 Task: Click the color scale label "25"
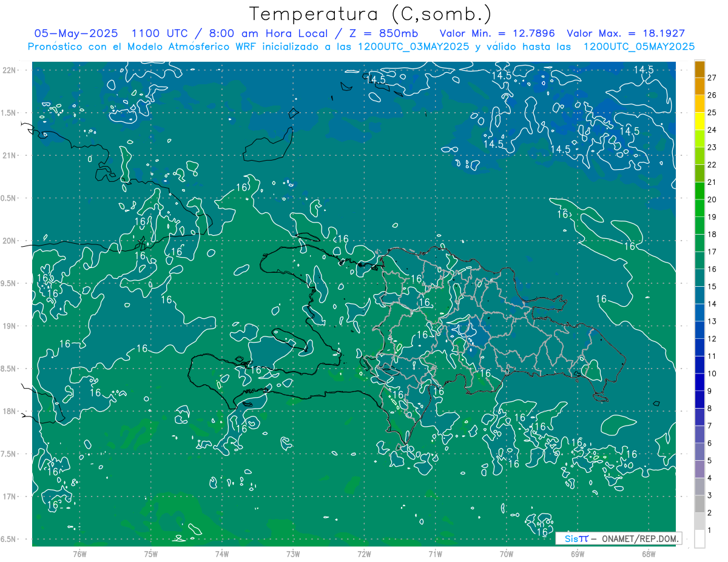click(712, 113)
